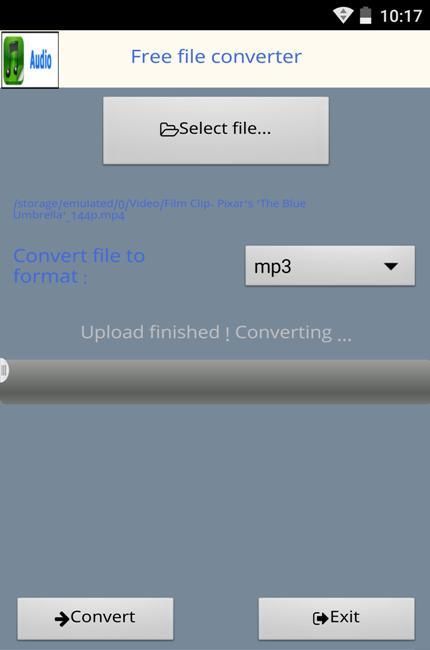Click the mp3 text in format selector
Screen dimensions: 430x650
pyautogui.click(x=272, y=267)
